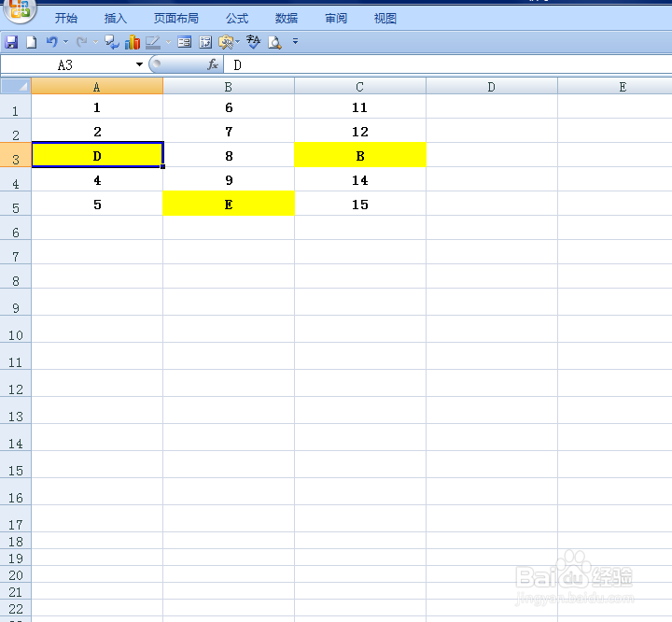Click the pen underline drawing icon

coord(152,42)
